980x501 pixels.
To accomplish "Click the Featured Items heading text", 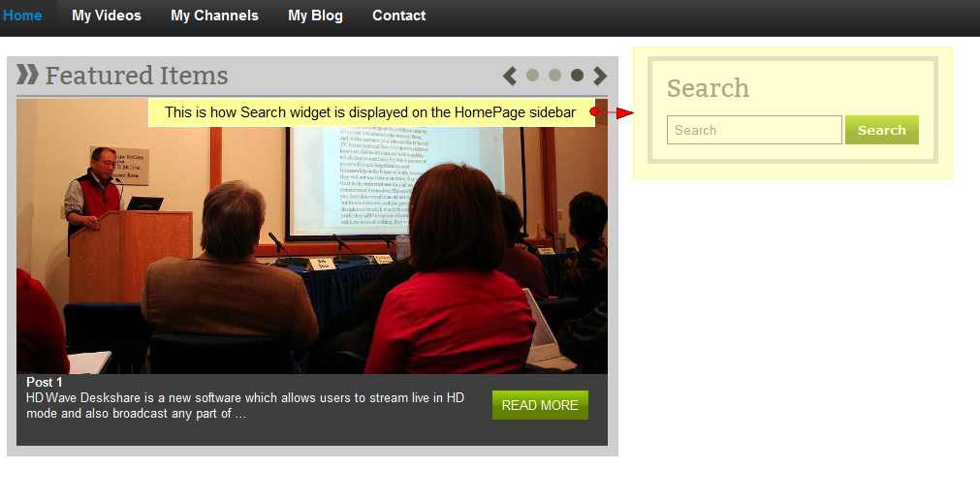I will (x=137, y=76).
